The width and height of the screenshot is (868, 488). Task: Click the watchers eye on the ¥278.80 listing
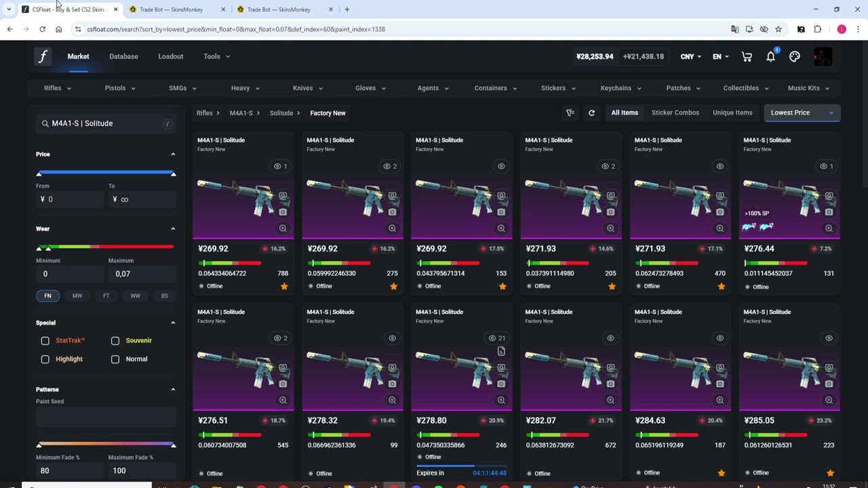coord(497,338)
